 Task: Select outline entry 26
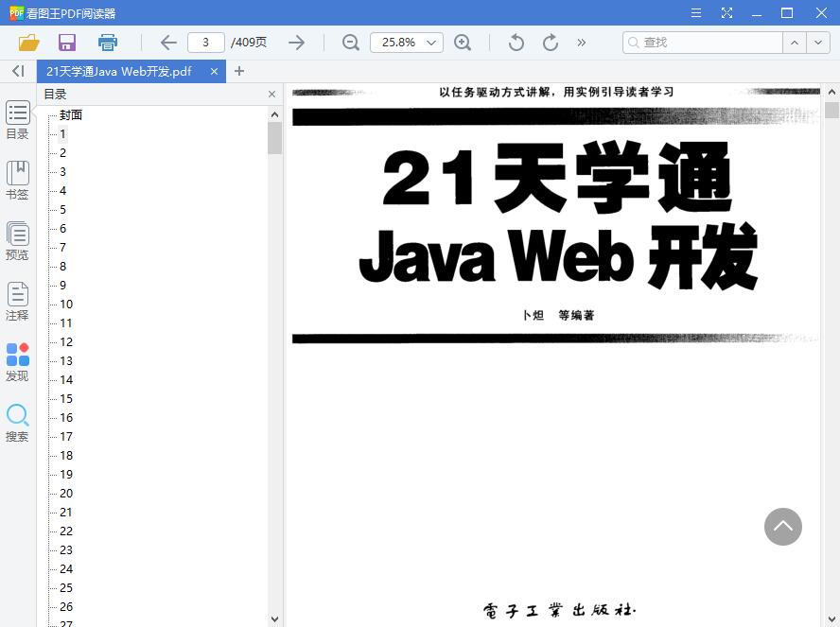pos(66,606)
